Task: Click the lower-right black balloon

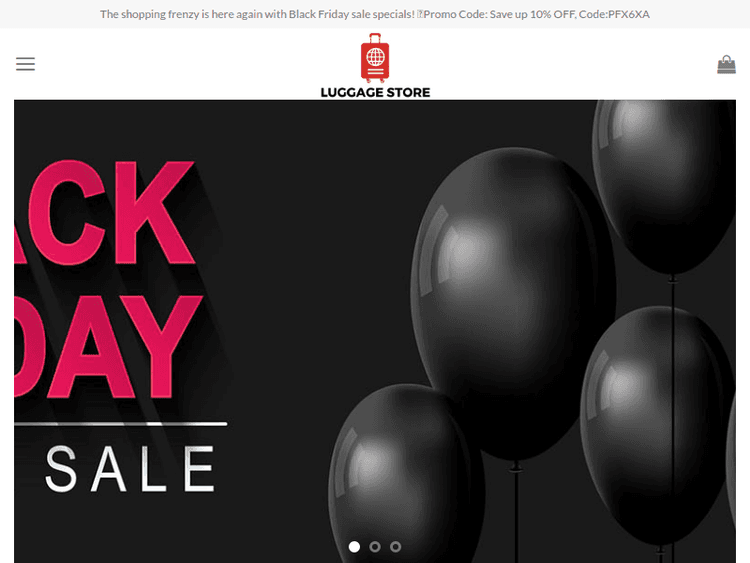Action: pos(656,426)
